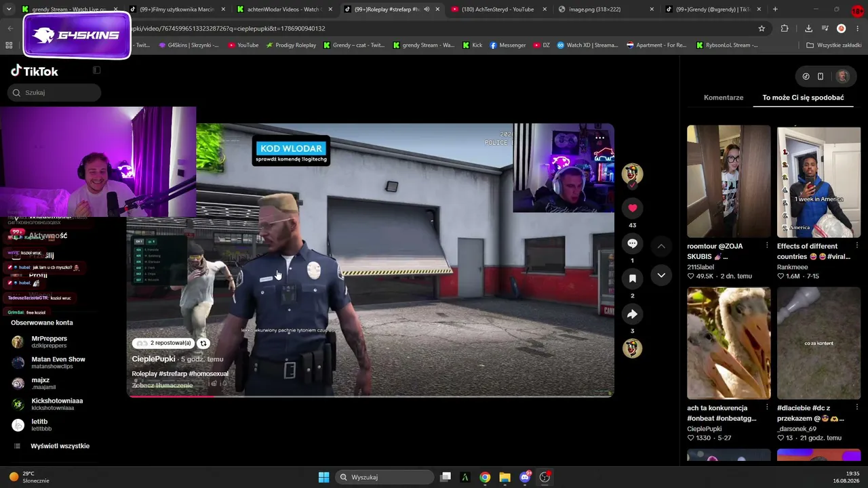
Task: Open Kickshotowniaaa followed account
Action: tap(47, 404)
